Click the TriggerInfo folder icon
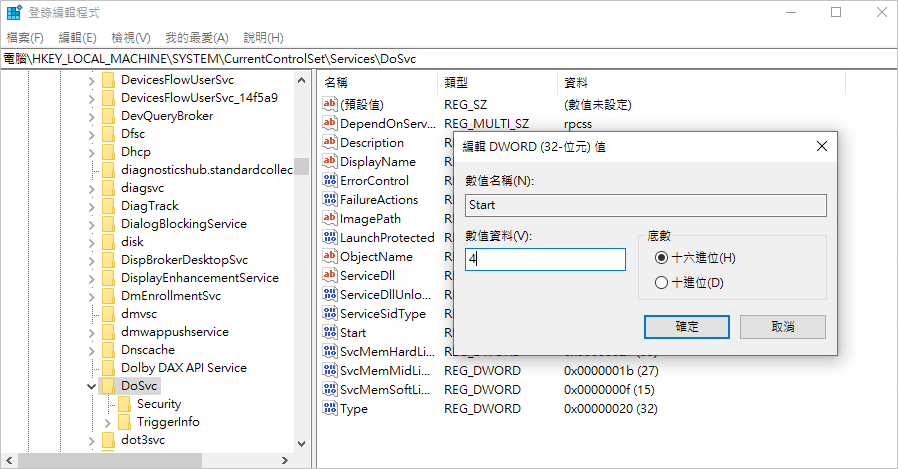The image size is (898, 469). (x=124, y=421)
